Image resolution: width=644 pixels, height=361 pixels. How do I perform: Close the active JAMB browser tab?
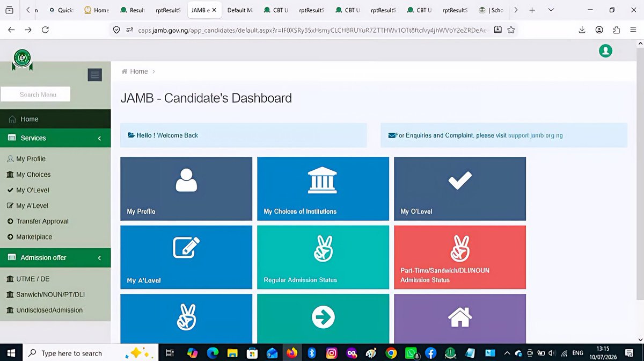(x=214, y=10)
